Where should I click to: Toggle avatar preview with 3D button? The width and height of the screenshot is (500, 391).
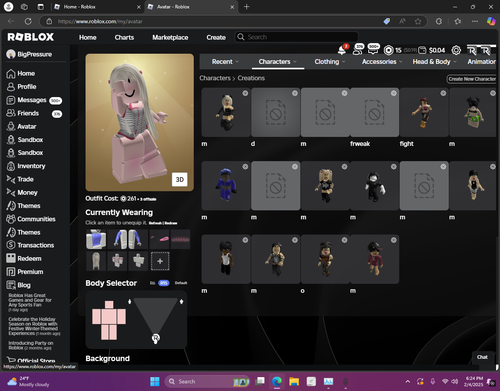180,179
